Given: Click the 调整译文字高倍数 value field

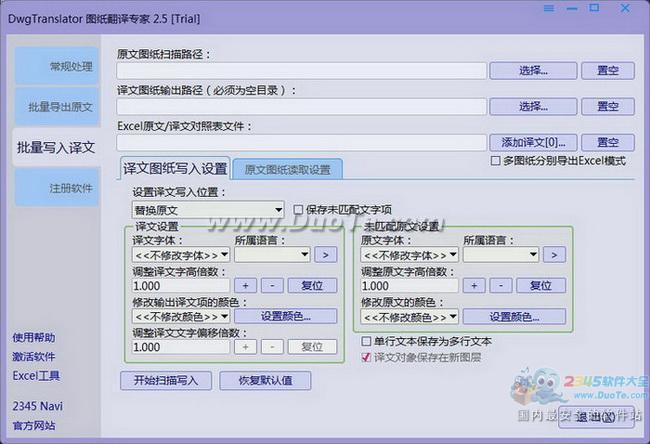Looking at the screenshot, I should click(x=181, y=286).
